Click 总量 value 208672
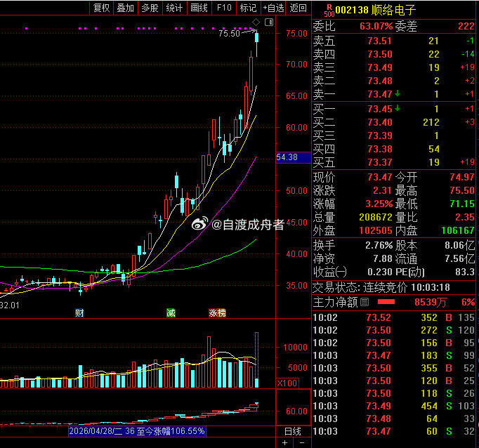 click(x=376, y=217)
